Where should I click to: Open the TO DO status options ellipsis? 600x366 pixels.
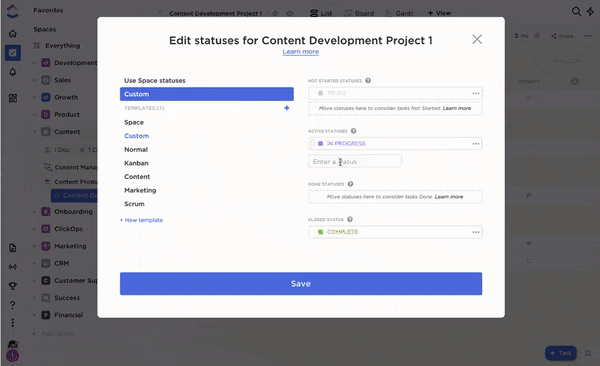476,93
